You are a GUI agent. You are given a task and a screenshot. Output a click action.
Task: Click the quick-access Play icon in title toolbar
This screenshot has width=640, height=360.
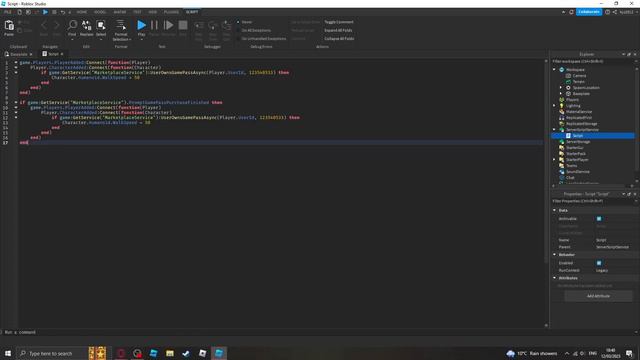tap(45, 12)
